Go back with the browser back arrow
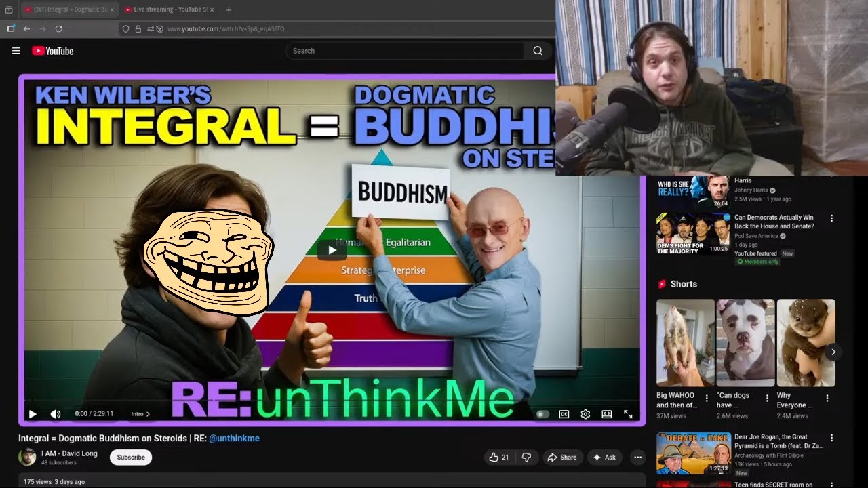Viewport: 868px width, 488px height. [x=26, y=29]
